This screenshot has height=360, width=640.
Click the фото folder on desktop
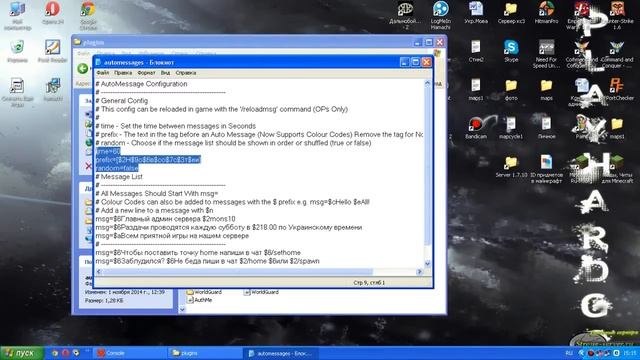[x=511, y=90]
